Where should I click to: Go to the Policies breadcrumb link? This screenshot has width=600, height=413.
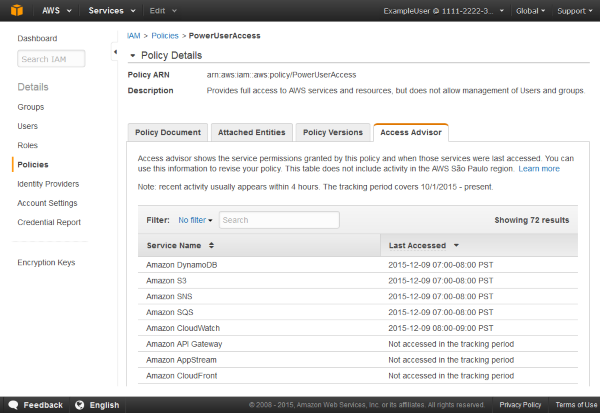tap(165, 36)
